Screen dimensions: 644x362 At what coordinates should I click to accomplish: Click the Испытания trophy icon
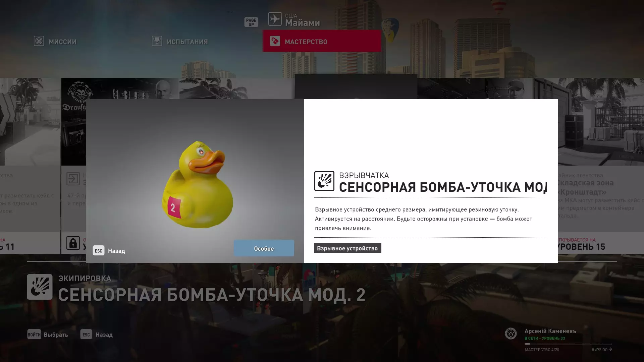pyautogui.click(x=157, y=41)
